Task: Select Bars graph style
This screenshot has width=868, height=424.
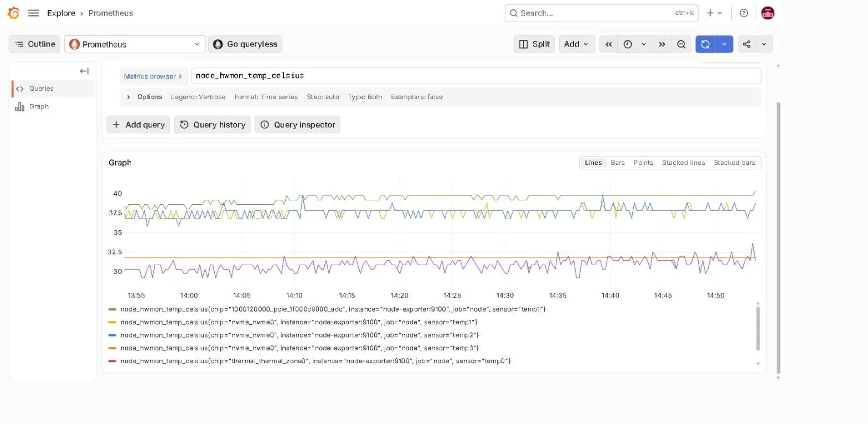Action: coord(618,163)
